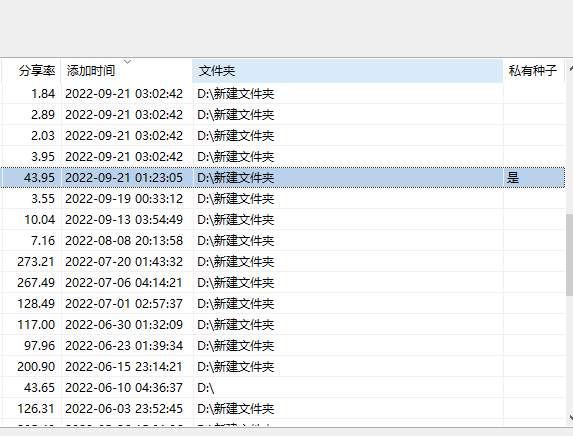573x436 pixels.
Task: Select row with share ratio 126.31
Action: [x=283, y=409]
